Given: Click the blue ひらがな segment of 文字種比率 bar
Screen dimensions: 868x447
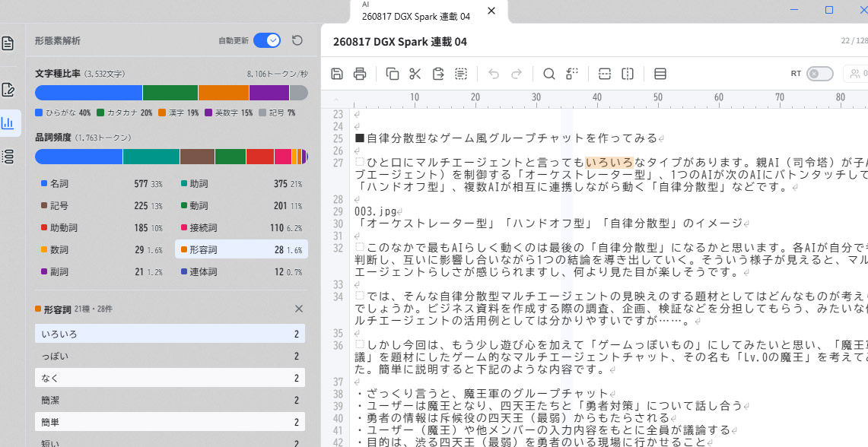Looking at the screenshot, I should point(88,93).
